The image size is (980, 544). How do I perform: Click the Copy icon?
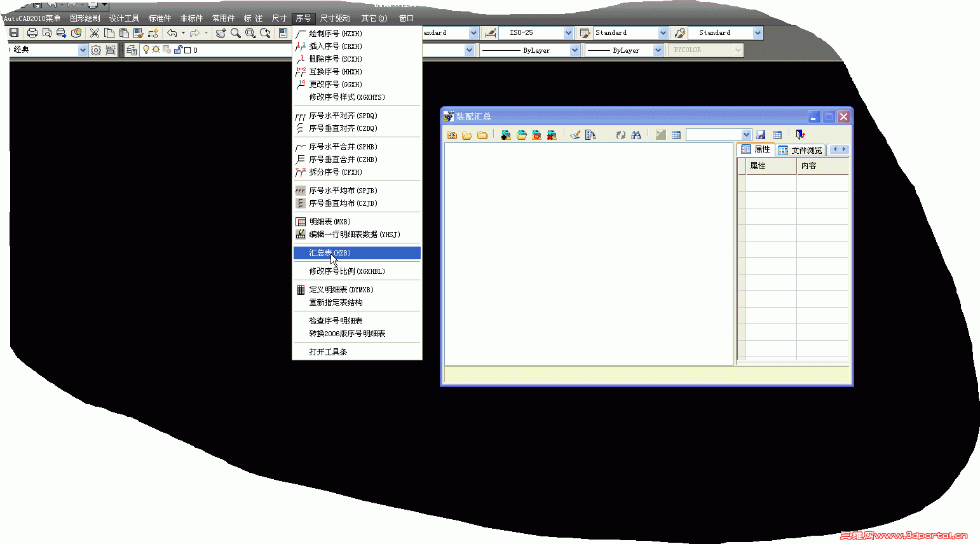109,33
